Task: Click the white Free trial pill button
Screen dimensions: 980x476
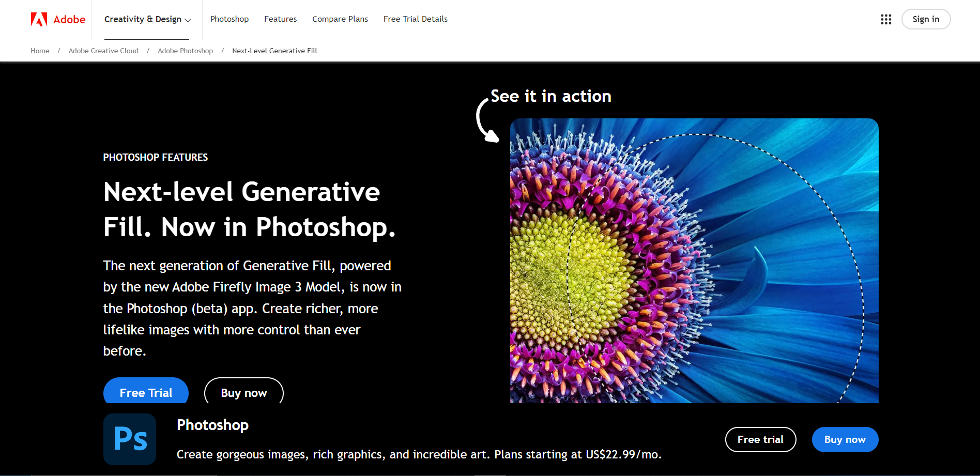Action: pos(760,439)
